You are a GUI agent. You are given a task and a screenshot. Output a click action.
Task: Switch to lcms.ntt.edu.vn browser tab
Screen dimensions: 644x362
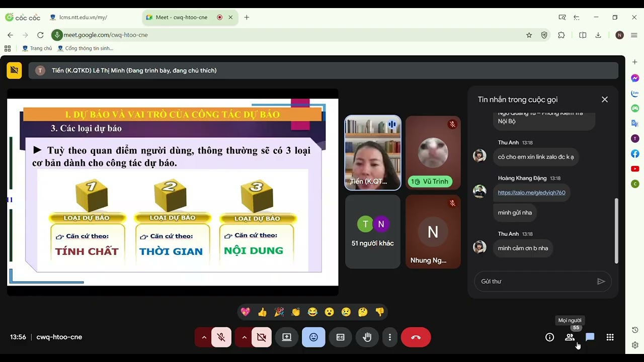83,17
